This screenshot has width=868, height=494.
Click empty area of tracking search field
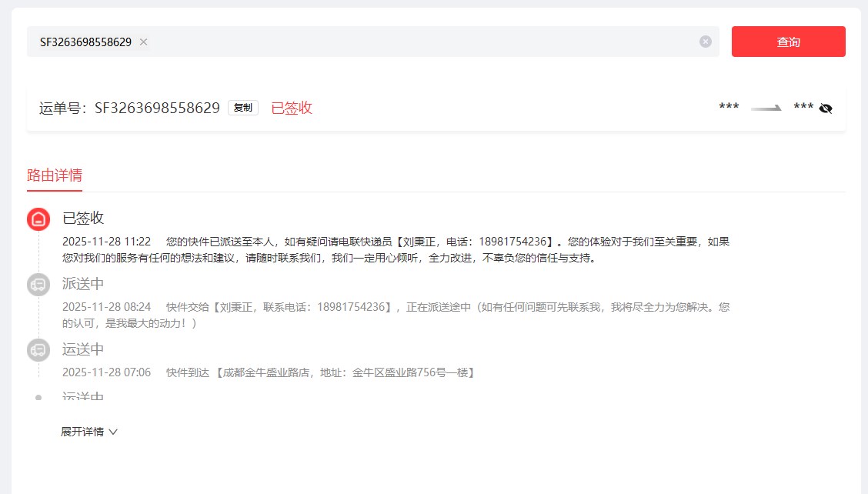coord(423,42)
